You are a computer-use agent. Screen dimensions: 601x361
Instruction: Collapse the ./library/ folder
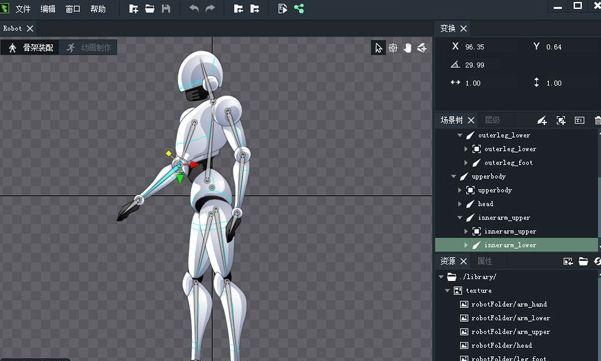(x=441, y=276)
